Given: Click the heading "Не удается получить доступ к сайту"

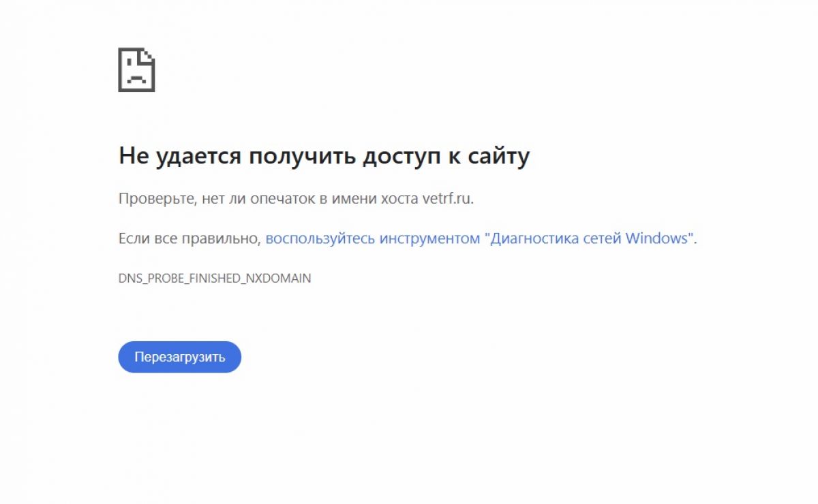Looking at the screenshot, I should click(324, 157).
